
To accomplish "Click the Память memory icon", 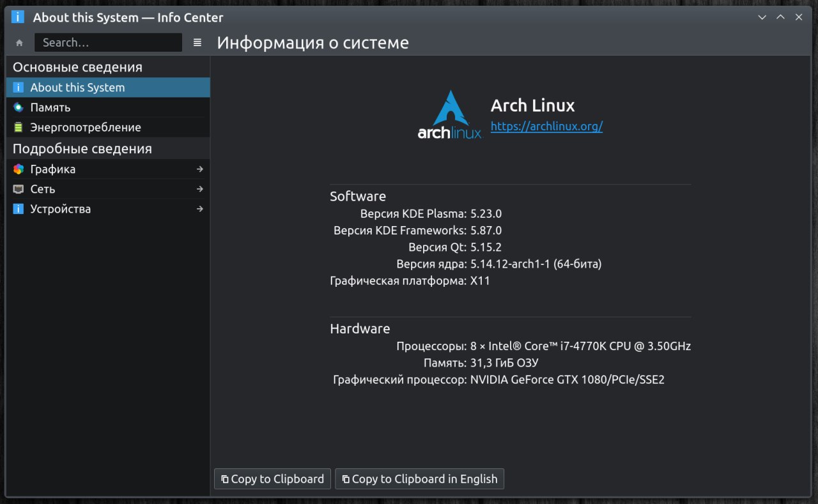I will [x=19, y=107].
